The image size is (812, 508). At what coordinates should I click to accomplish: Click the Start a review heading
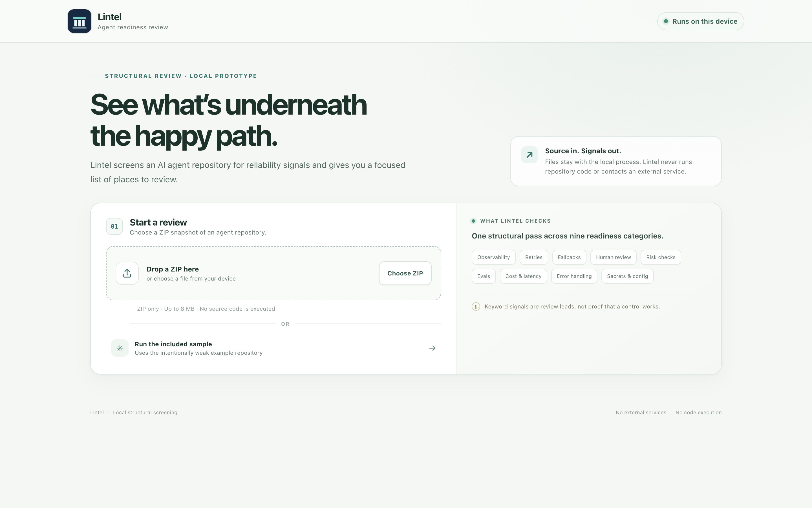tap(158, 222)
